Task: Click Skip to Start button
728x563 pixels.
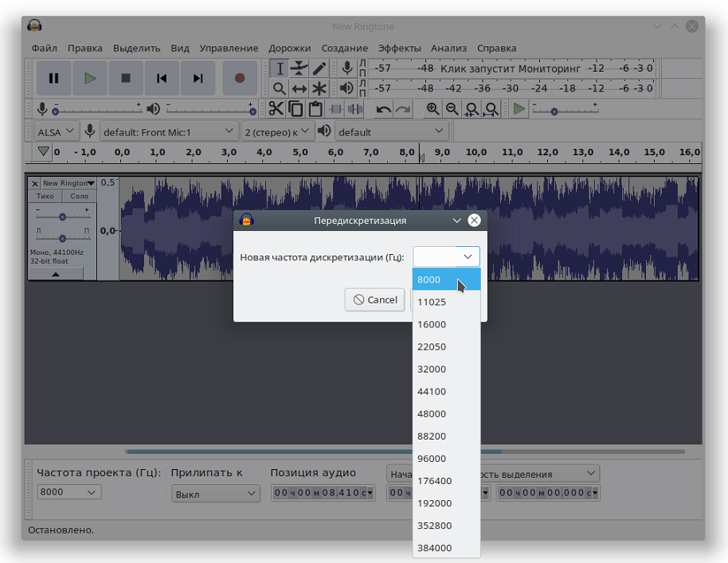Action: click(x=162, y=78)
